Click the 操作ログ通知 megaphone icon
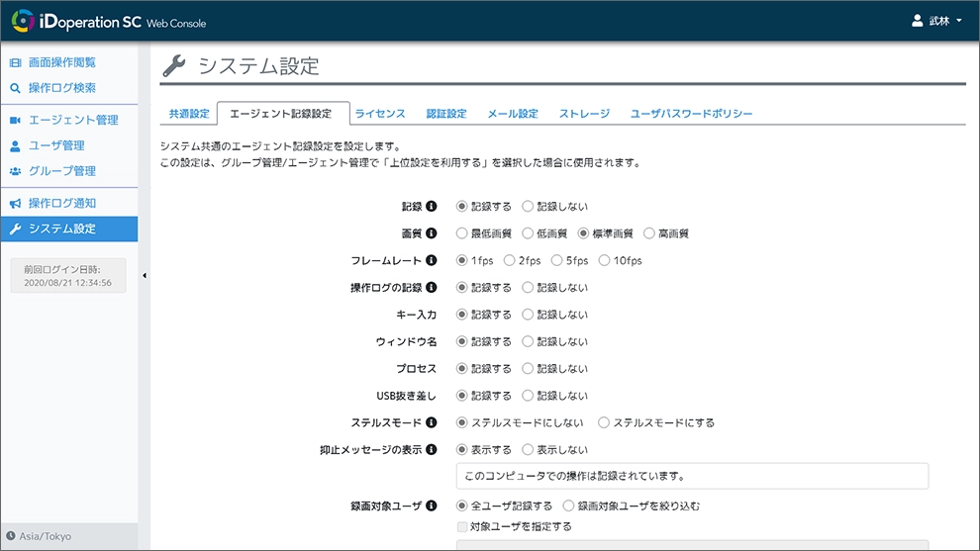This screenshot has width=980, height=551. click(x=15, y=203)
